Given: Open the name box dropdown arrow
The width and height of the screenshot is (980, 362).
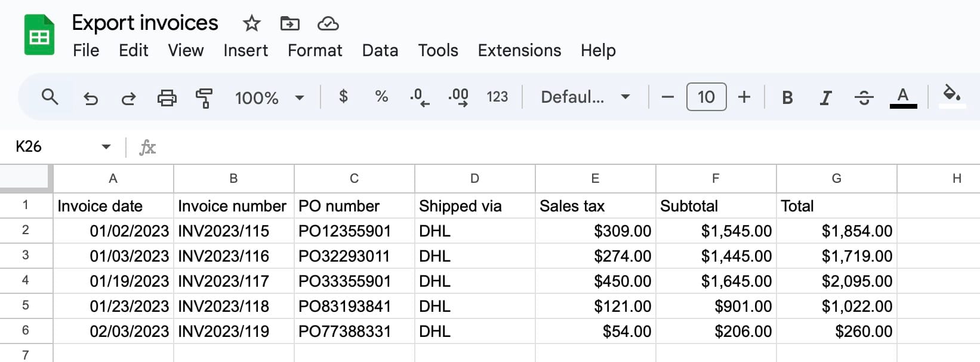Looking at the screenshot, I should click(106, 147).
